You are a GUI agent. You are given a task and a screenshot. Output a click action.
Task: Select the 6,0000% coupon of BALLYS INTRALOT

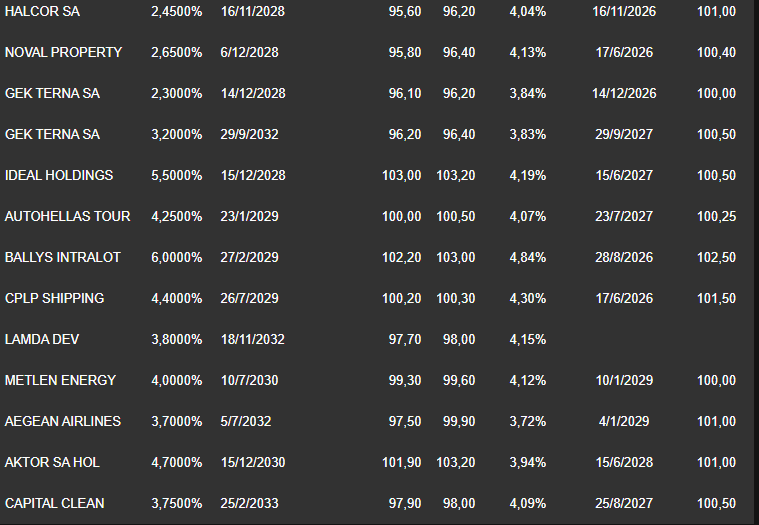coord(177,257)
